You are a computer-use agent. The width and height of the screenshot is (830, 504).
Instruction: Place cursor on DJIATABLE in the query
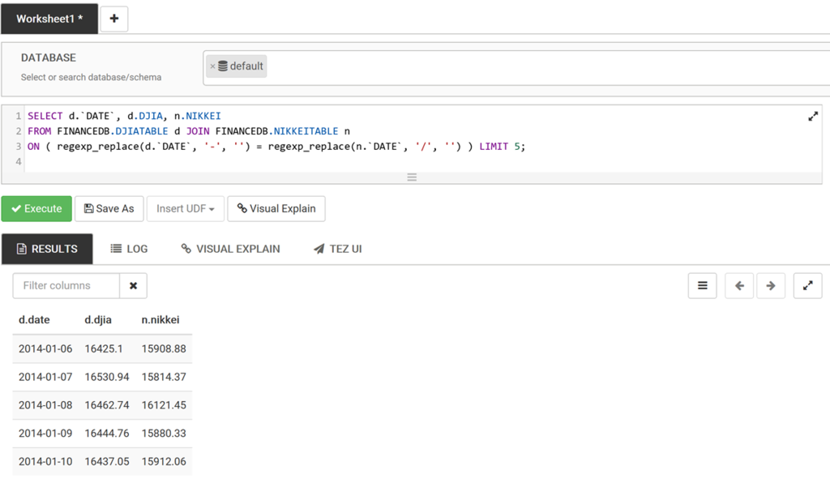coord(142,131)
